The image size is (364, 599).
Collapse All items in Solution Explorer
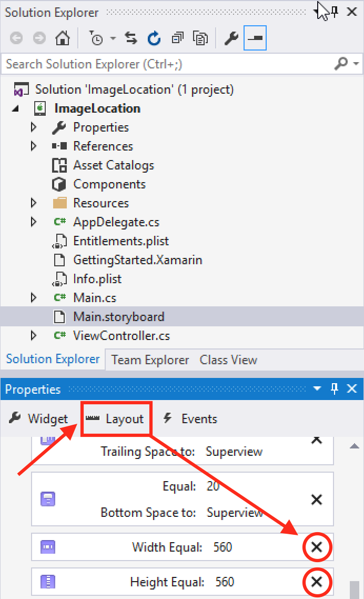178,38
